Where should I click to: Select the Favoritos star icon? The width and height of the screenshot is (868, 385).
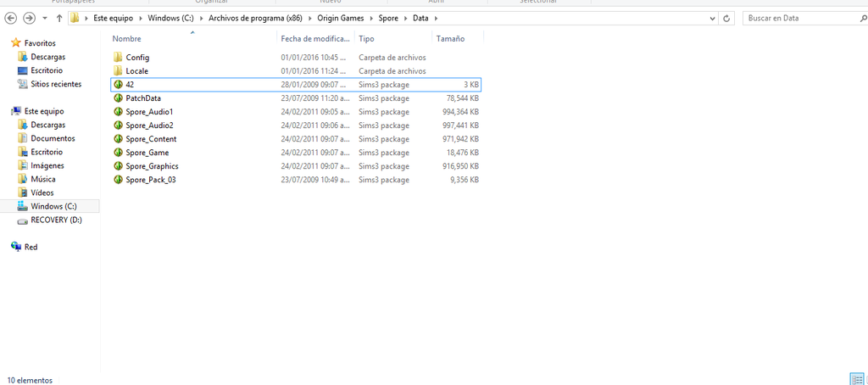click(15, 43)
